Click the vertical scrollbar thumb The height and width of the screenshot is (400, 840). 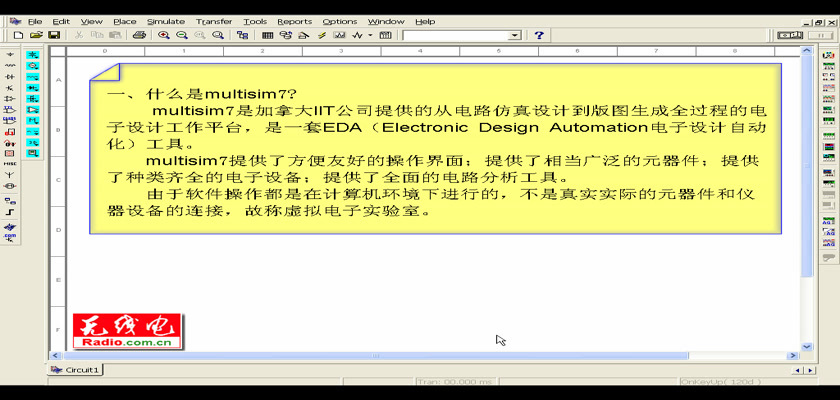[x=807, y=166]
